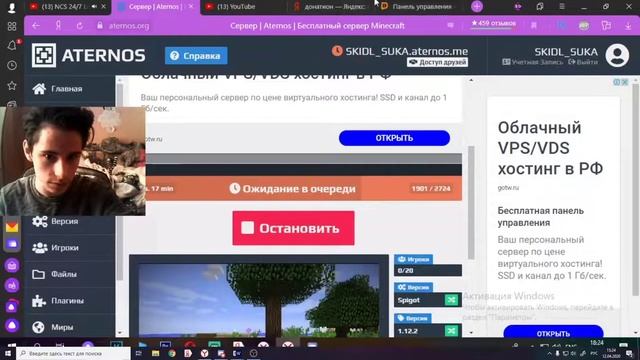
Task: Mute the NCS 24/7 tab audio icon
Action: pos(94,7)
